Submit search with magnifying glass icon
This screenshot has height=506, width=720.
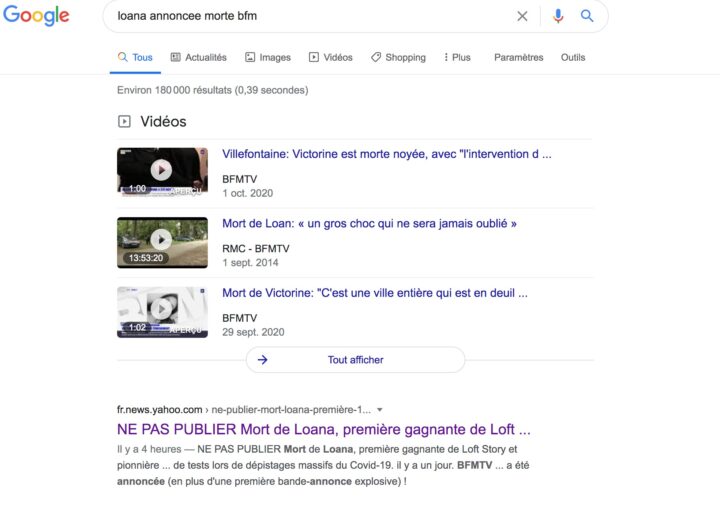tap(587, 16)
